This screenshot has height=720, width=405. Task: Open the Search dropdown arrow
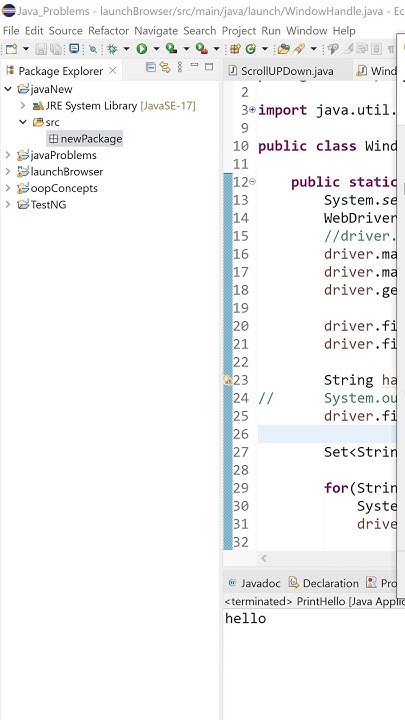314,48
